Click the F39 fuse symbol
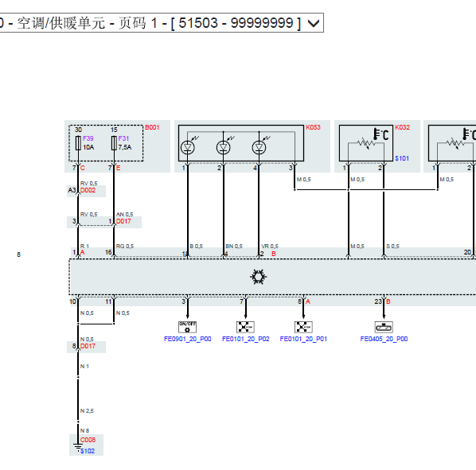 pyautogui.click(x=78, y=143)
